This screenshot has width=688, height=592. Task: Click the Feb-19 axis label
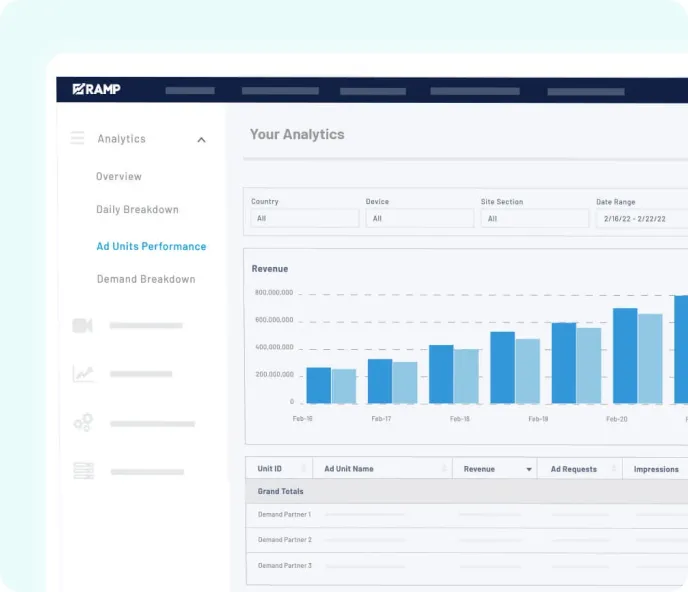point(538,419)
